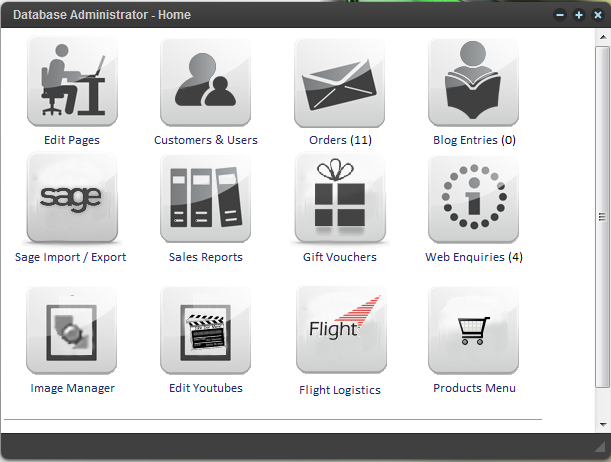Open the Flight logo icon
This screenshot has height=462, width=611.
pos(341,330)
